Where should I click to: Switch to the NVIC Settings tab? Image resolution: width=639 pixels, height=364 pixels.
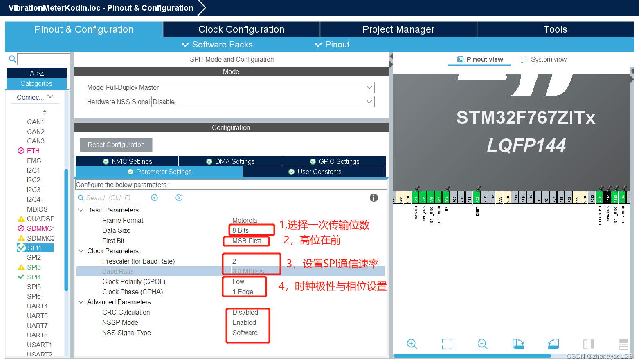(127, 161)
